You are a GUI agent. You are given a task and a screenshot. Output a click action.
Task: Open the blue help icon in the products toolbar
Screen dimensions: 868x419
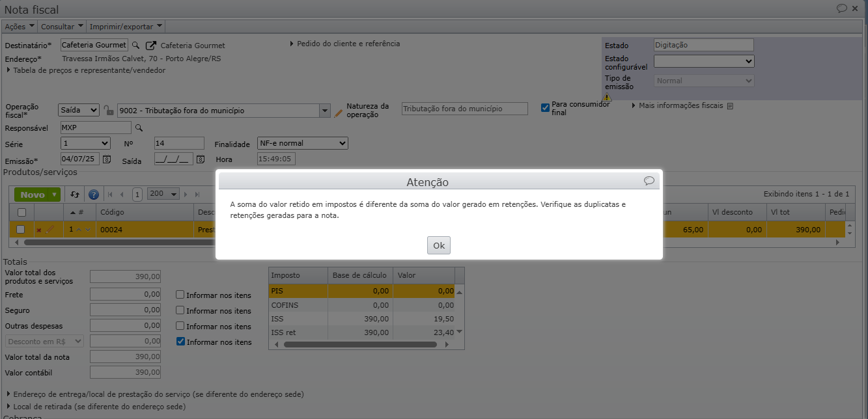[x=94, y=195]
